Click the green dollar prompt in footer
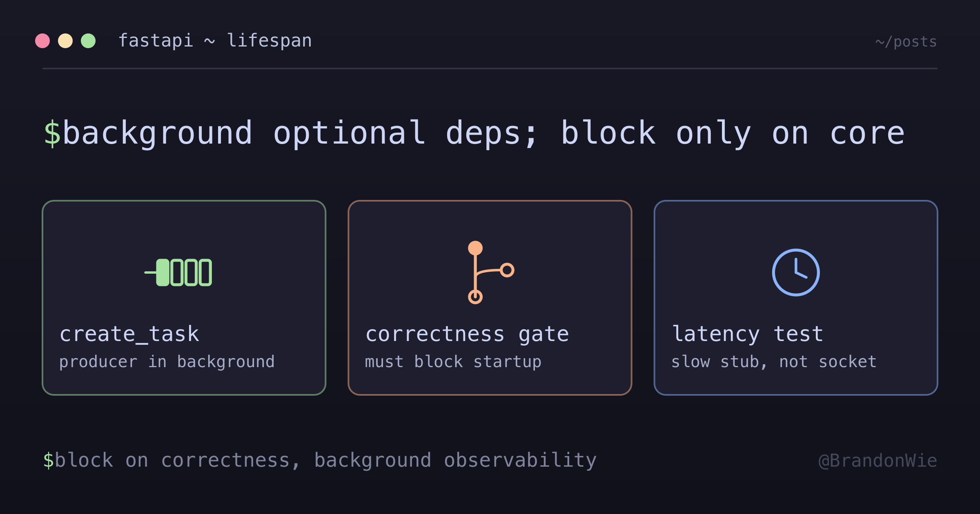Image resolution: width=980 pixels, height=514 pixels. (x=48, y=460)
